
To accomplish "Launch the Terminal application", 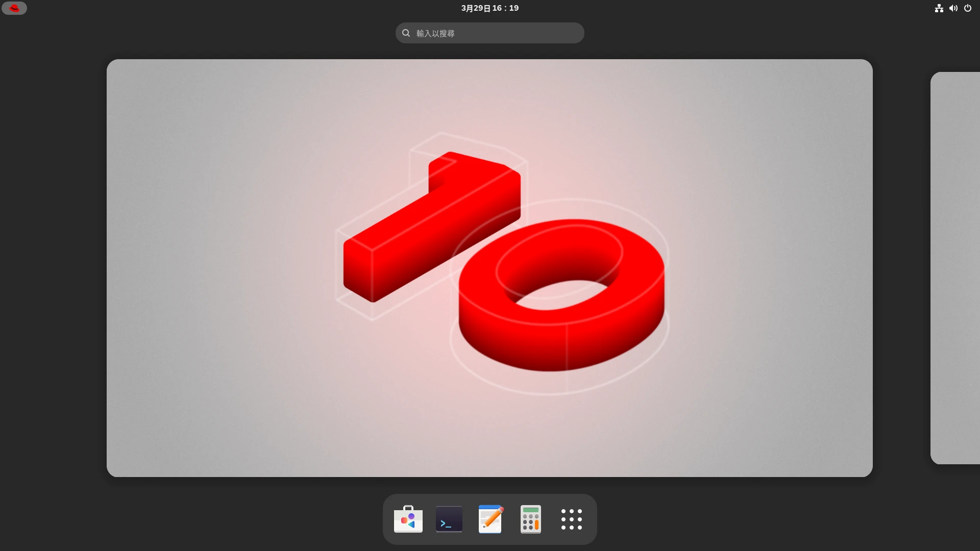I will click(x=449, y=519).
